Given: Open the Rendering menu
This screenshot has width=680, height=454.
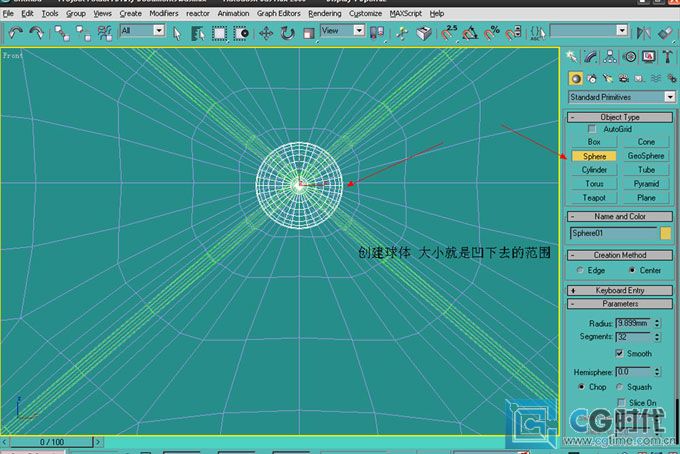Looking at the screenshot, I should [325, 13].
